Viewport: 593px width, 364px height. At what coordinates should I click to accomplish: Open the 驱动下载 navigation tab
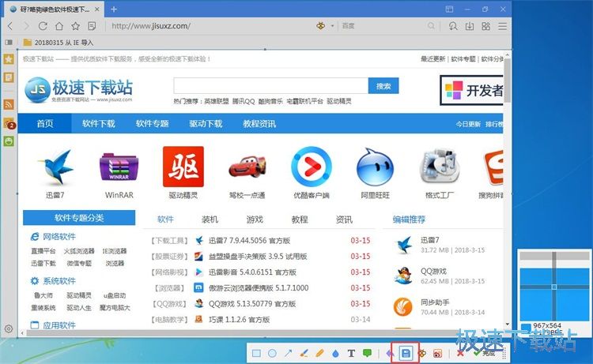(x=206, y=123)
